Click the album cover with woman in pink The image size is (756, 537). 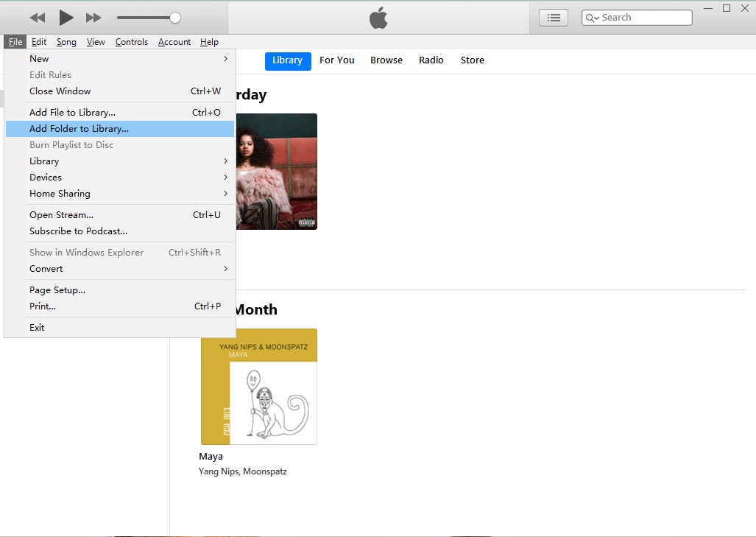tap(277, 172)
